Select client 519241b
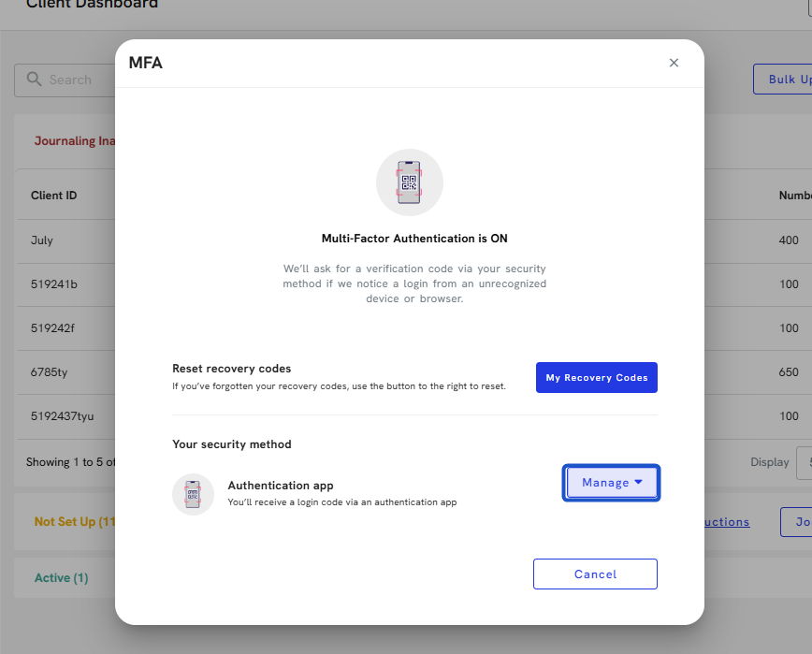The image size is (812, 654). [54, 284]
